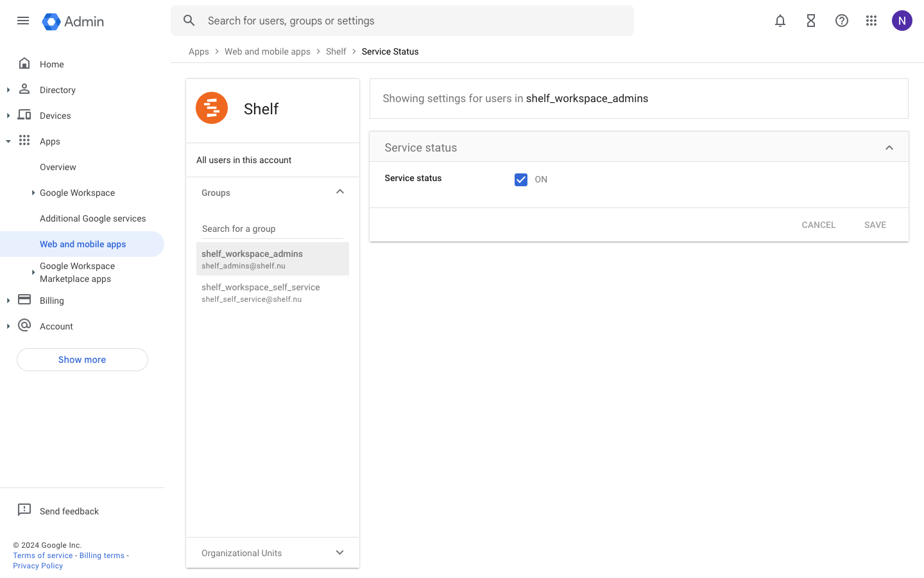The image size is (924, 578).
Task: Open the notifications bell
Action: tap(780, 21)
